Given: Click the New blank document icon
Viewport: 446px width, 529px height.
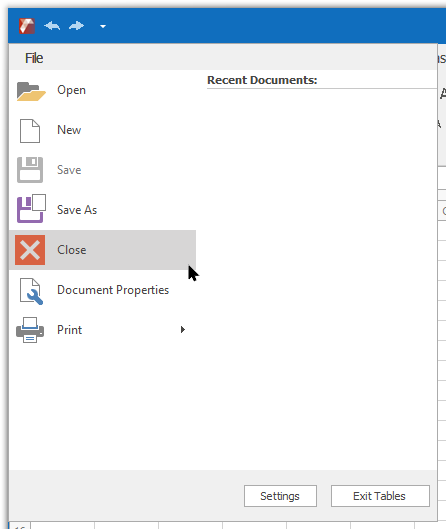Looking at the screenshot, I should (x=30, y=131).
